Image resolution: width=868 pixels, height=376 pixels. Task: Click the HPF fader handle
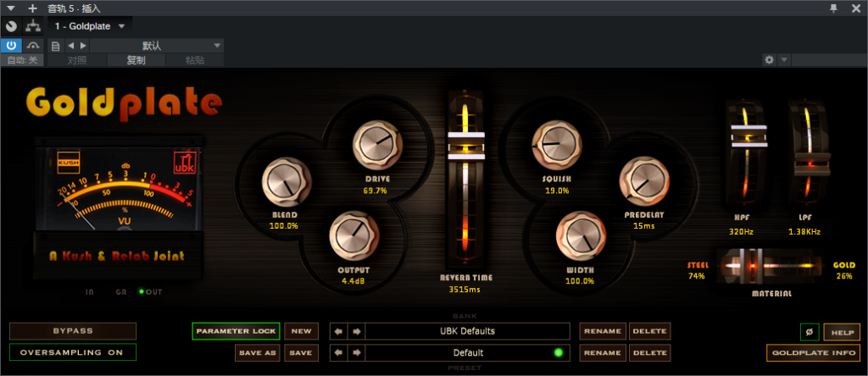748,135
